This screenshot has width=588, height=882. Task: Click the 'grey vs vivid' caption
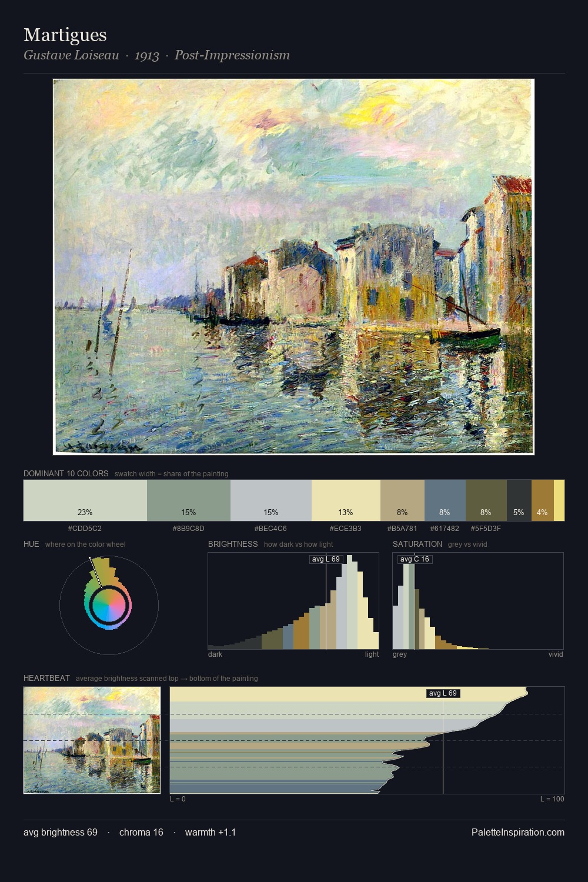[467, 544]
